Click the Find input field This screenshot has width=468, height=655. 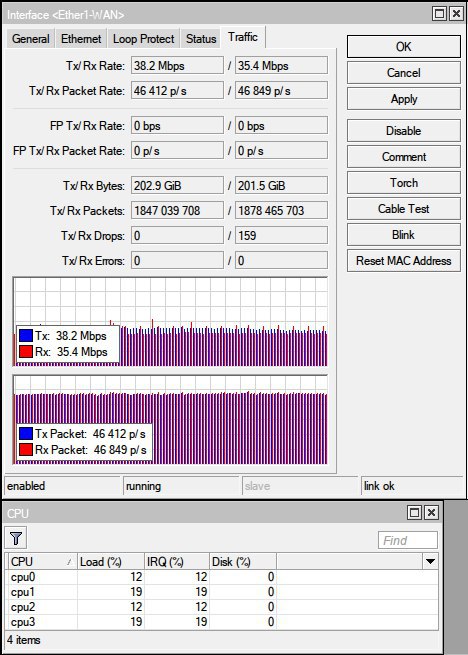coord(408,541)
